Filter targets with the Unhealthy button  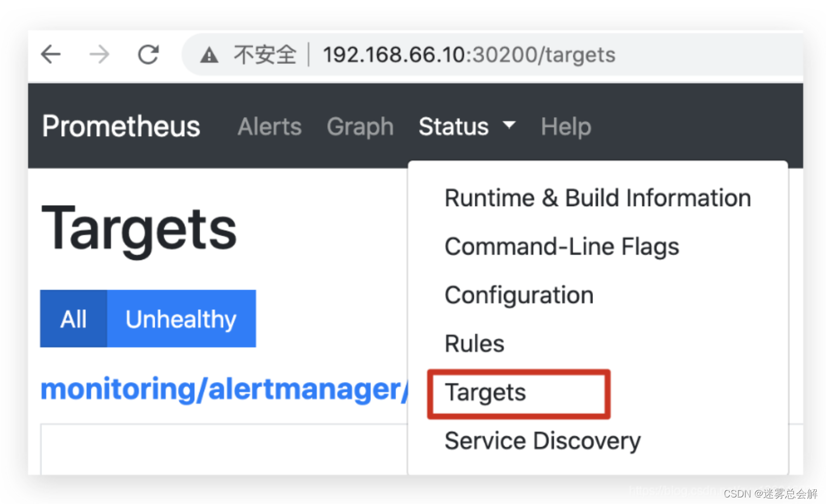point(181,319)
